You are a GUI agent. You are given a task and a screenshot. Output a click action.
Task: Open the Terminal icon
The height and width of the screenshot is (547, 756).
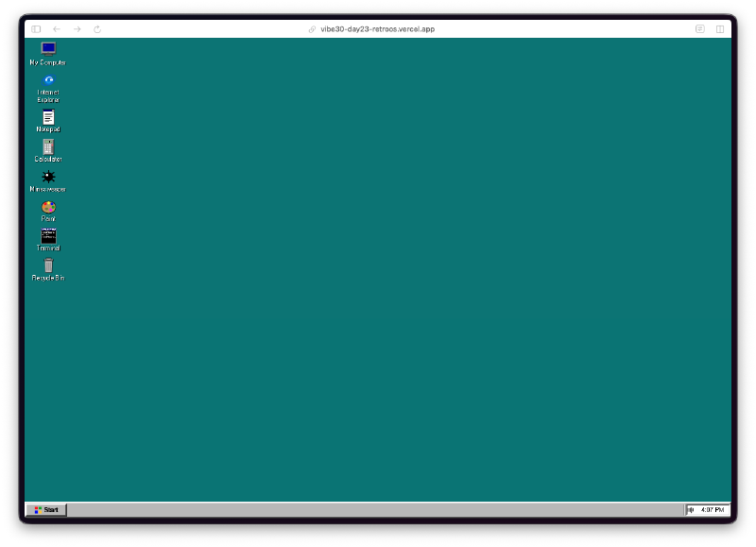pos(48,238)
